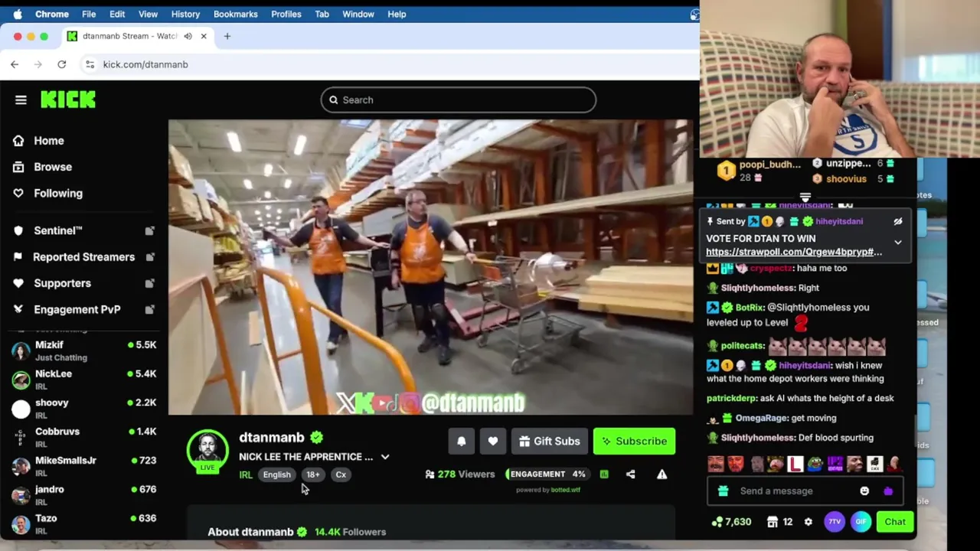Screen dimensions: 980x551
Task: Click the KICK logo
Action: tap(68, 99)
